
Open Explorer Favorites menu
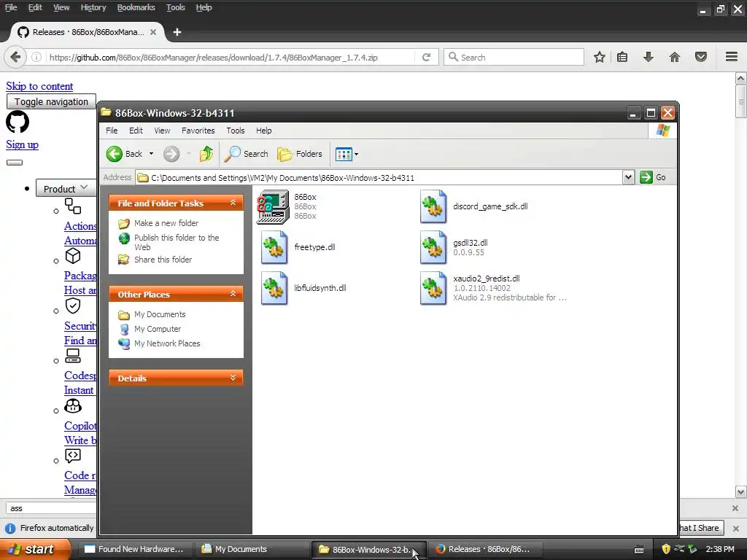click(198, 131)
